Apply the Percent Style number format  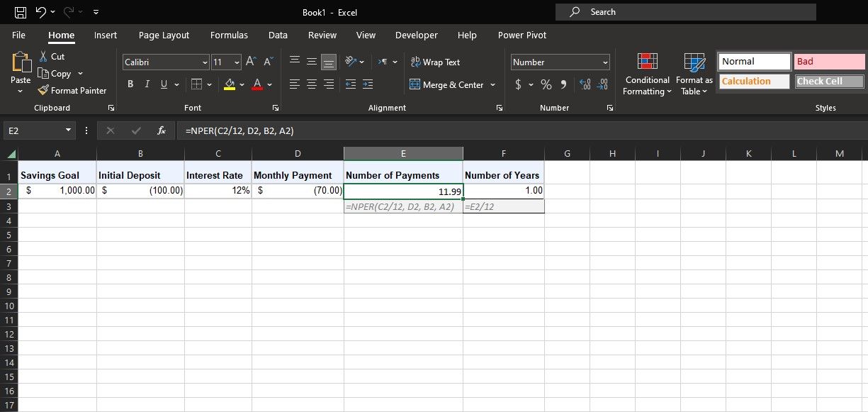coord(546,84)
